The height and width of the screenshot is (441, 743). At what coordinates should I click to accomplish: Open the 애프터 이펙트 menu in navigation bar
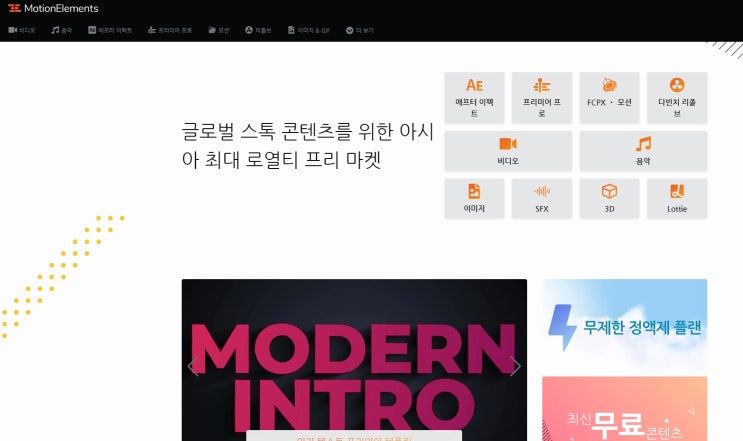tap(110, 30)
